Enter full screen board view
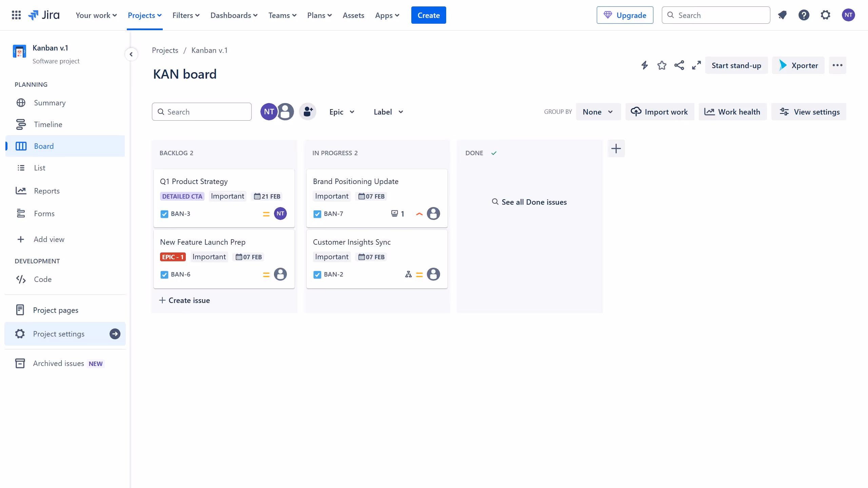This screenshot has width=868, height=488. click(696, 65)
